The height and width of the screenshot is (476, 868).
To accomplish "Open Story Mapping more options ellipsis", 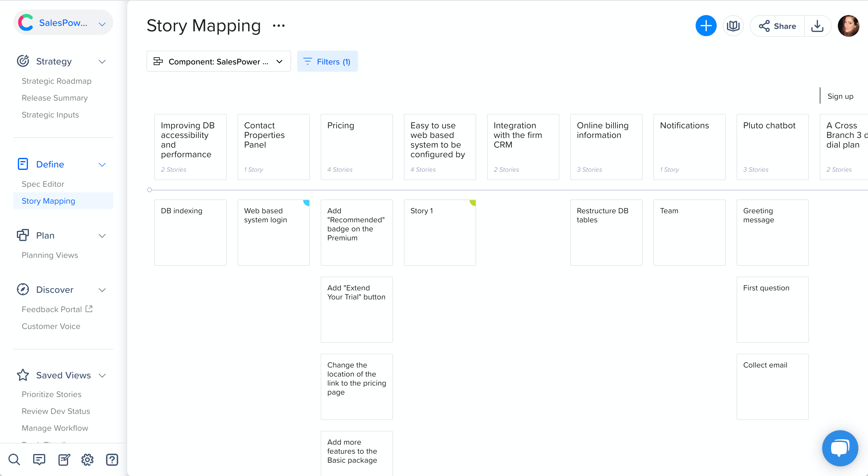I will click(279, 26).
